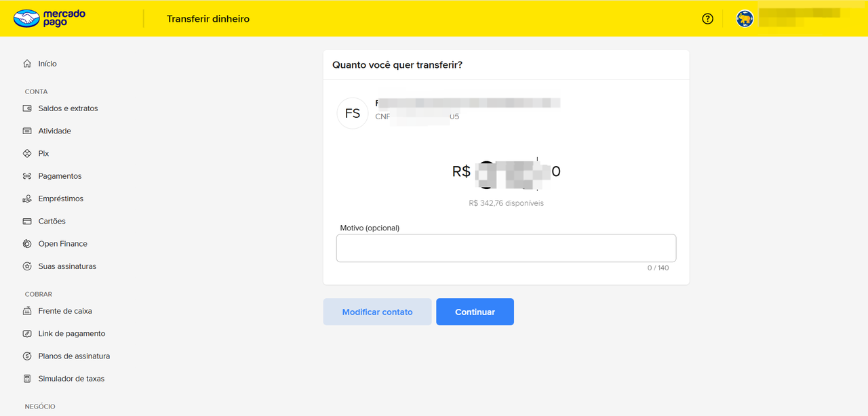Click Modificar contato button
This screenshot has width=868, height=416.
(377, 312)
